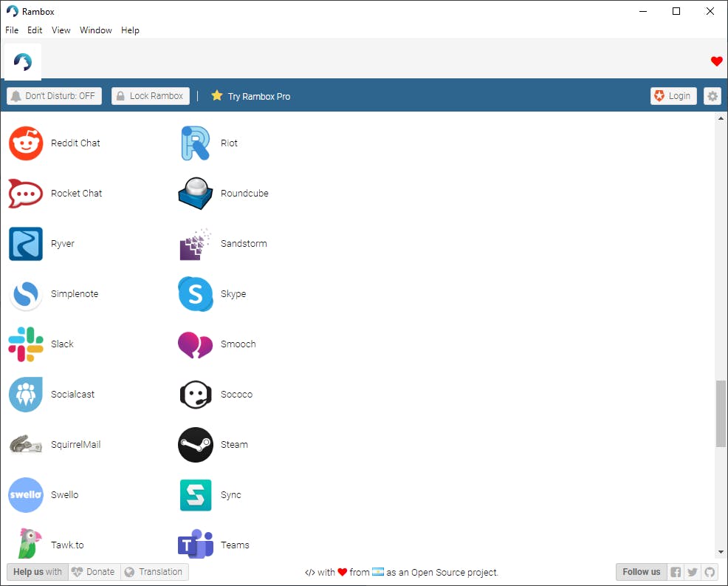Viewport: 728px width, 586px height.
Task: Choose the Smooch hearts icon
Action: [x=196, y=344]
